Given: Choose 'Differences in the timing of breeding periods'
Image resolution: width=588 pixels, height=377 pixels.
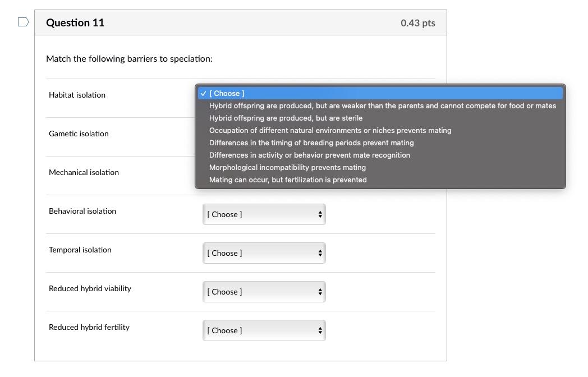Looking at the screenshot, I should click(380, 143).
